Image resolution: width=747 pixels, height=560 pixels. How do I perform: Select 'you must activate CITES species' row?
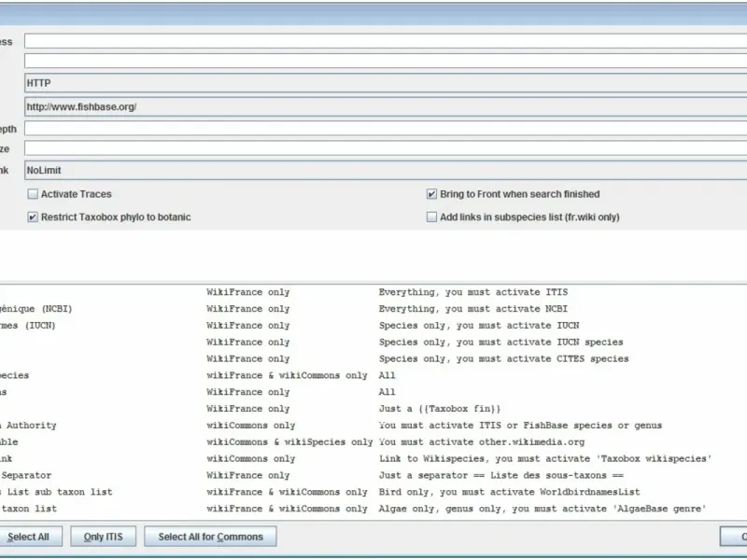(x=373, y=358)
